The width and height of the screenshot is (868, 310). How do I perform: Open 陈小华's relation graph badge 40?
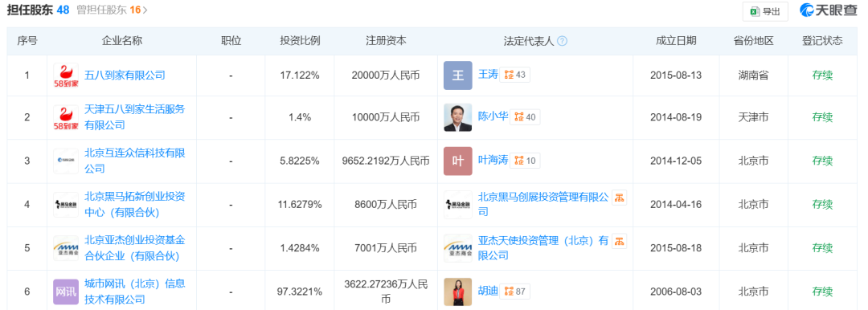tap(525, 116)
